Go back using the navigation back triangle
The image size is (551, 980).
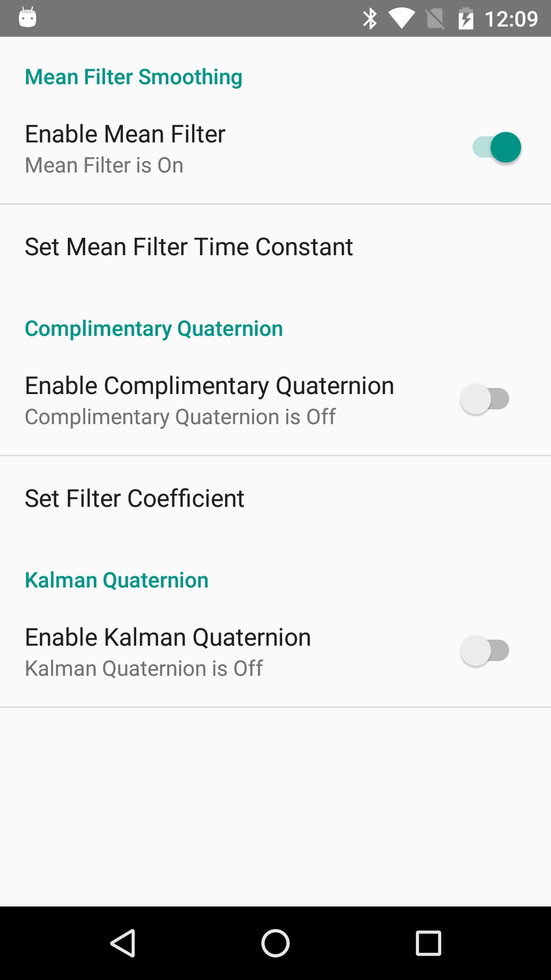pos(123,943)
